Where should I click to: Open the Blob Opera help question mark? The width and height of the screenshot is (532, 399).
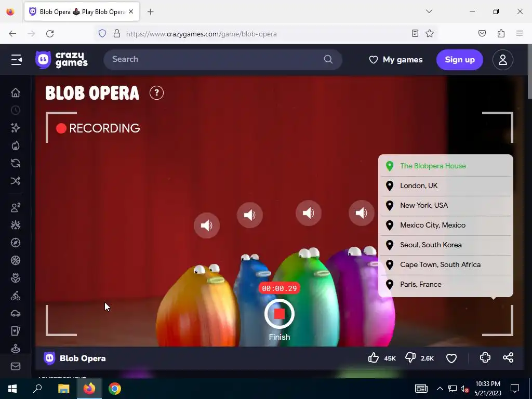(156, 92)
